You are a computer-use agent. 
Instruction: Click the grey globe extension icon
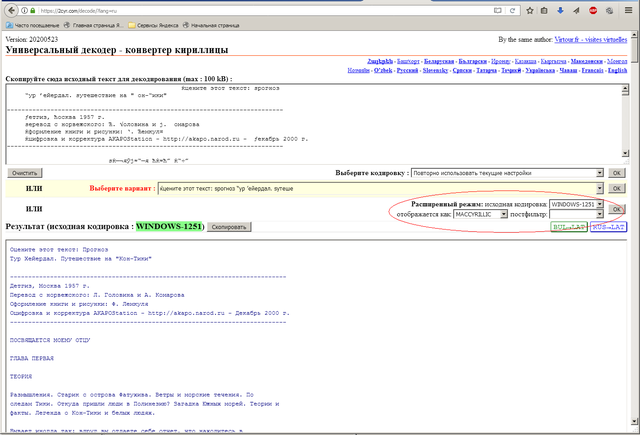click(609, 11)
